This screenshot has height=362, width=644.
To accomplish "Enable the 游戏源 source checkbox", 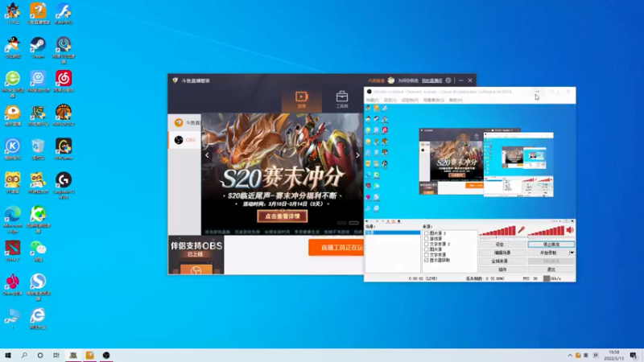I will coord(427,238).
